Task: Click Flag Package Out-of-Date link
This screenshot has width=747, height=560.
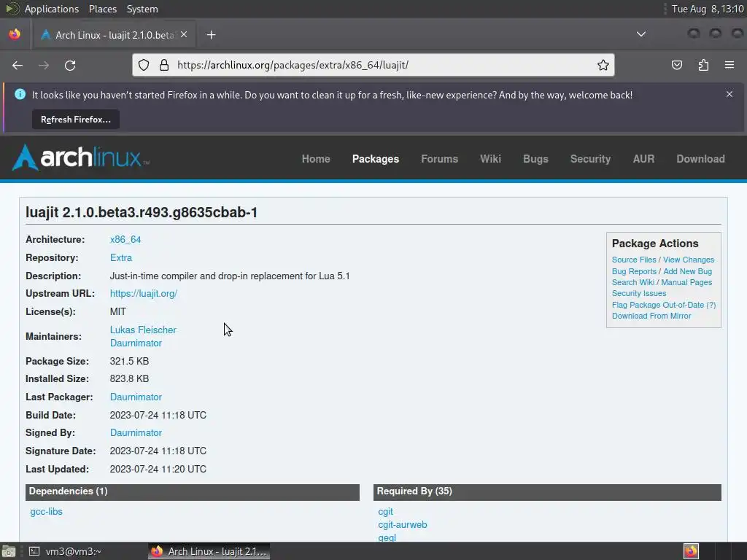Action: [x=658, y=305]
